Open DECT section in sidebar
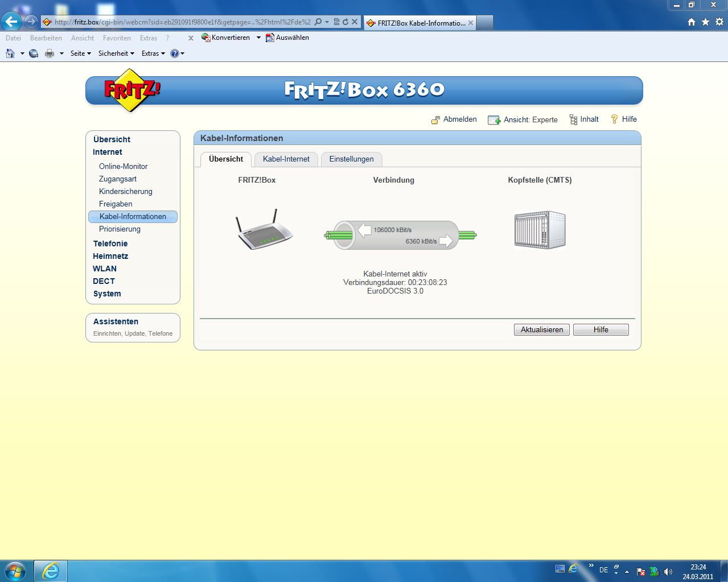The height and width of the screenshot is (582, 728). [104, 281]
